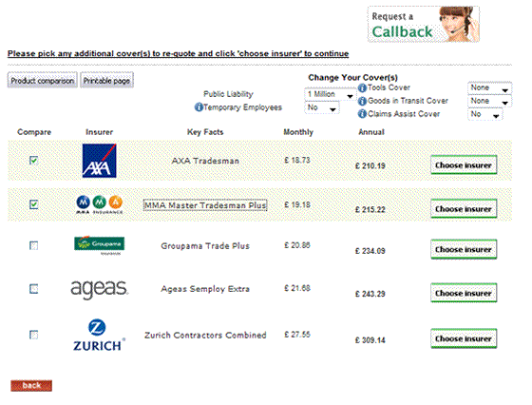Open the Claims Assist Cover dropdown
Viewport: 532px width, 405px height.
pyautogui.click(x=484, y=114)
